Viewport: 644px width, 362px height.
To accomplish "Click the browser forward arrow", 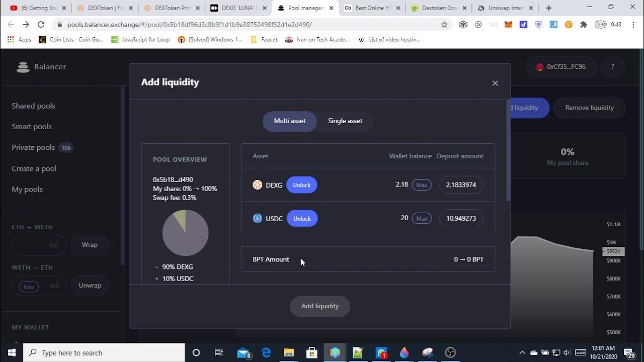I will click(x=26, y=25).
